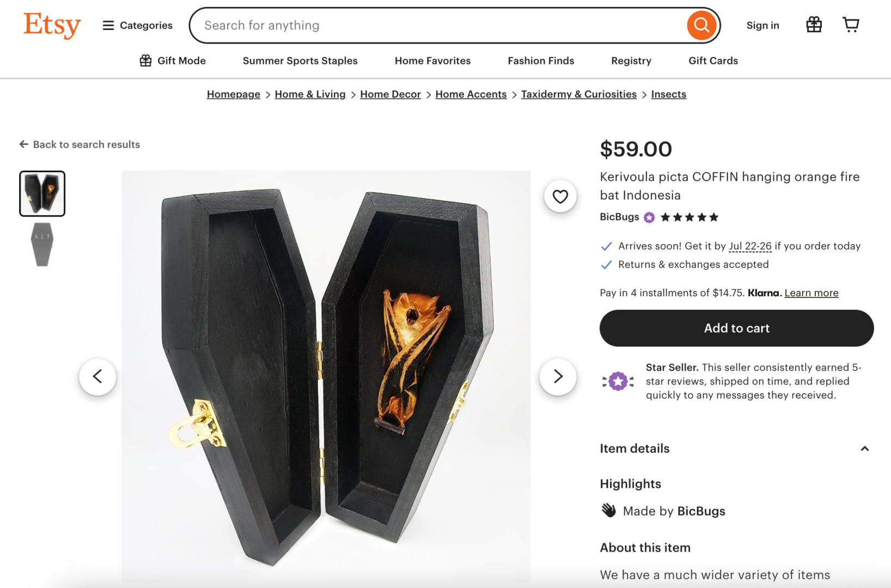Click the search input field

click(x=436, y=25)
